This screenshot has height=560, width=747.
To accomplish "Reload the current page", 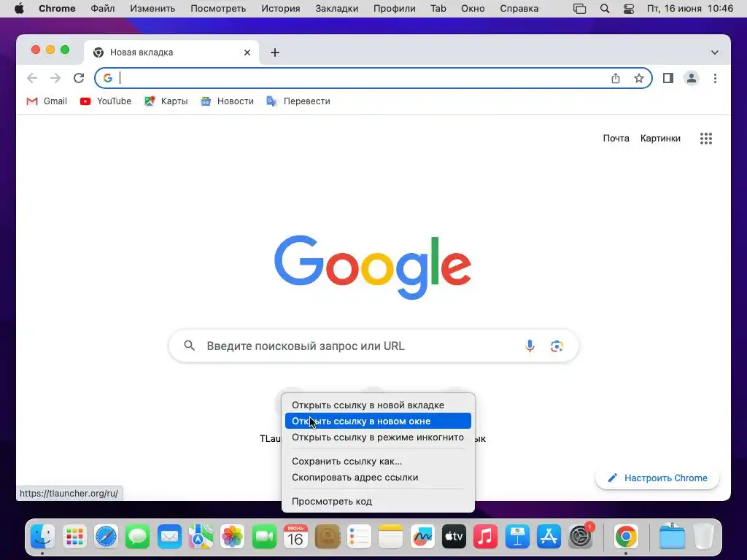I will tap(79, 78).
